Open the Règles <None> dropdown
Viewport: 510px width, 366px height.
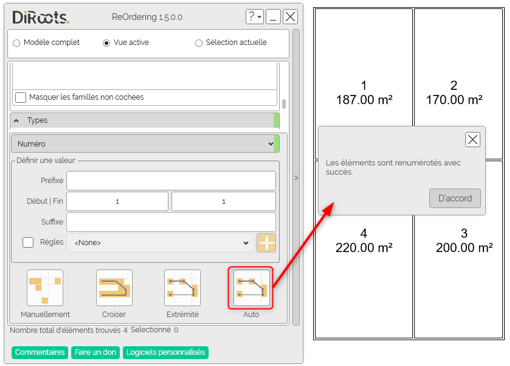click(x=160, y=243)
